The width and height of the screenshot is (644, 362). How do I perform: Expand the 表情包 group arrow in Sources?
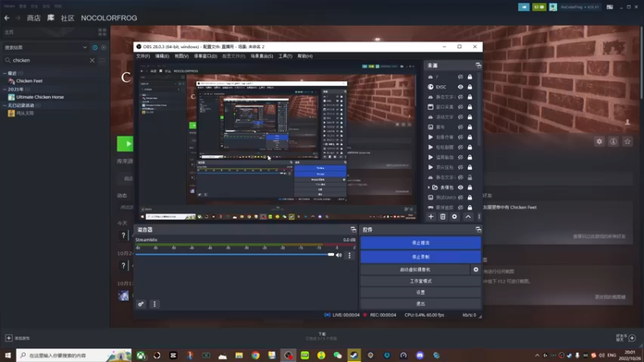click(428, 187)
